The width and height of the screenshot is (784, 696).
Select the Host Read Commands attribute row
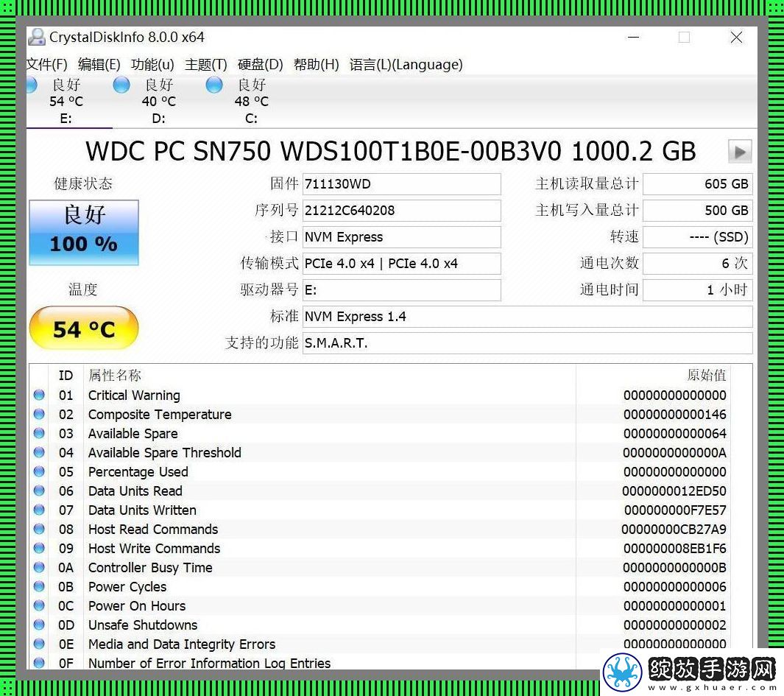click(380, 529)
